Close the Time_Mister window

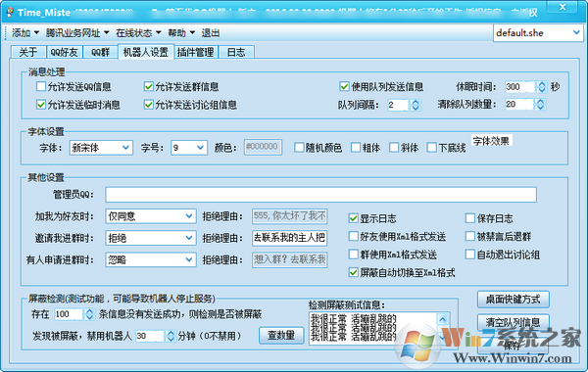(x=563, y=7)
